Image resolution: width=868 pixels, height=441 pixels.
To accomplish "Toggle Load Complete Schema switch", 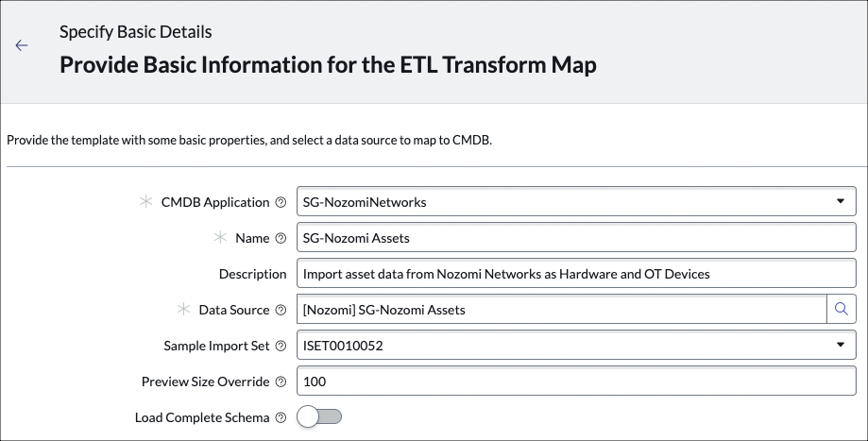I will click(319, 416).
